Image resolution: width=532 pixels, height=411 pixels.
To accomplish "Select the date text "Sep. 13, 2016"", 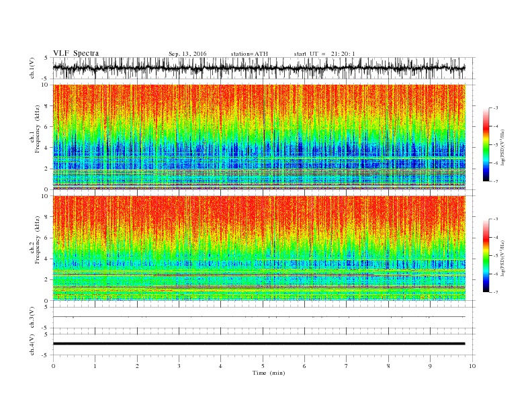I will [x=187, y=54].
